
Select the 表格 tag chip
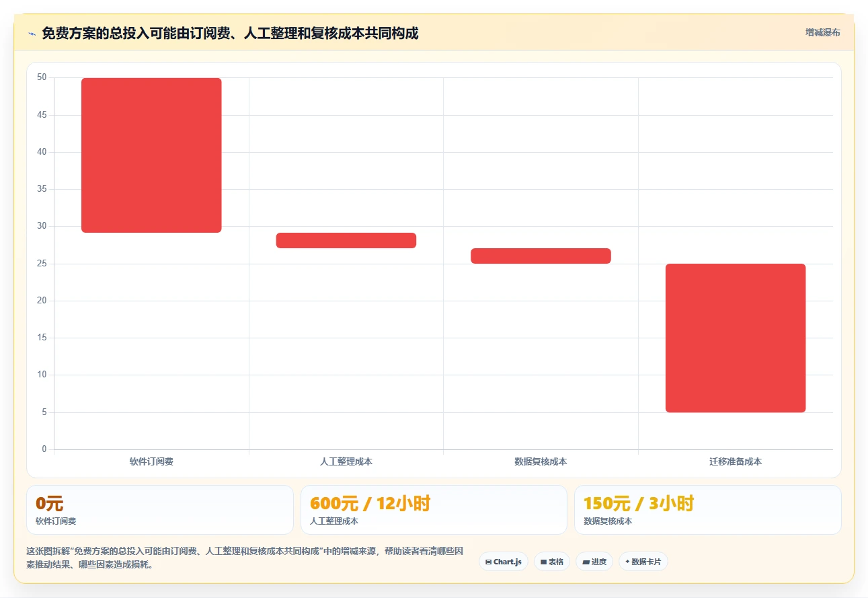552,562
